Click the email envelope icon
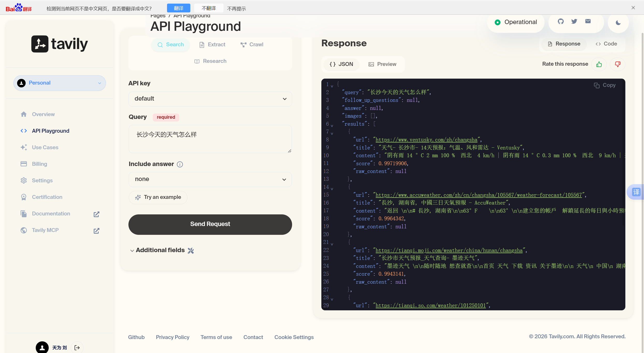This screenshot has height=353, width=644. (x=588, y=21)
